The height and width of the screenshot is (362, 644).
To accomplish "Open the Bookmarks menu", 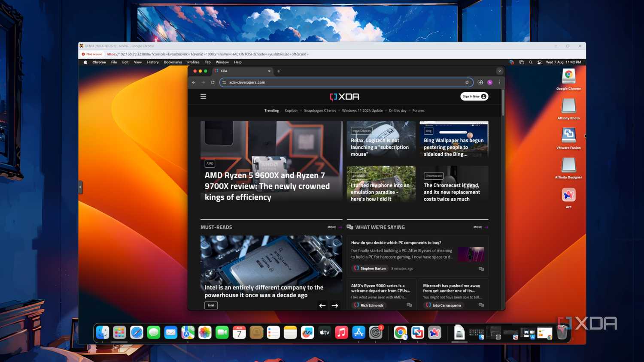I will [x=173, y=62].
